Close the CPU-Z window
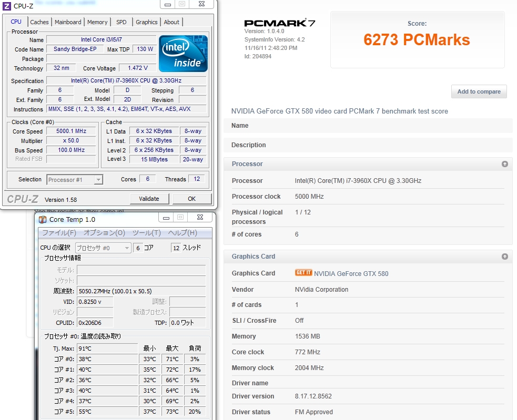The height and width of the screenshot is (420, 517). 201,4
